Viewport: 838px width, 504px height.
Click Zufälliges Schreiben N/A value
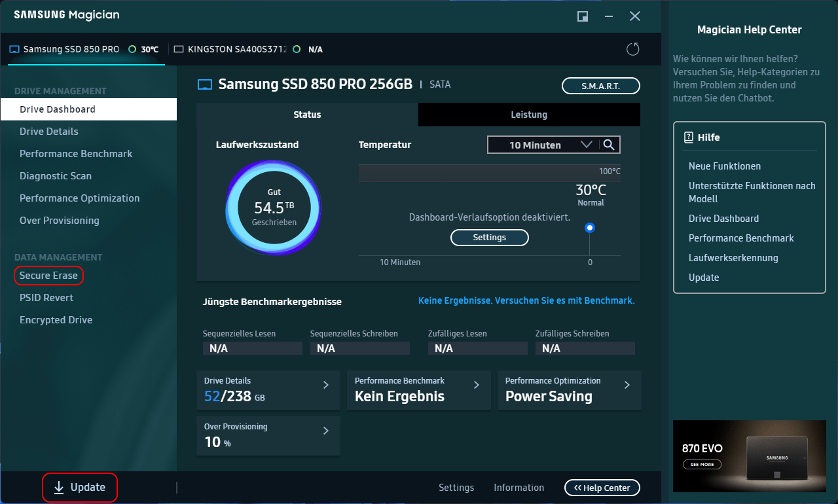[x=585, y=348]
